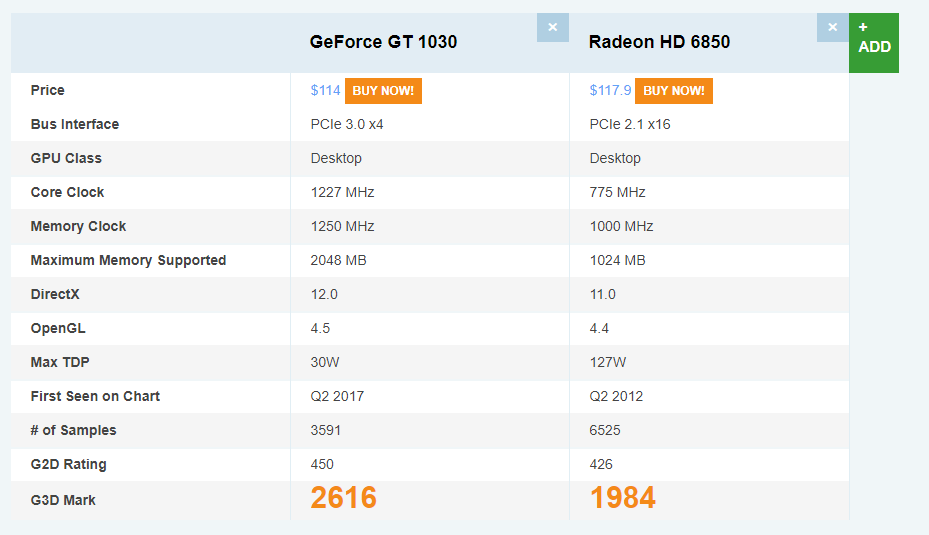This screenshot has width=929, height=535.
Task: Remove GeForce GT 1030 with its X button
Action: coord(553,27)
